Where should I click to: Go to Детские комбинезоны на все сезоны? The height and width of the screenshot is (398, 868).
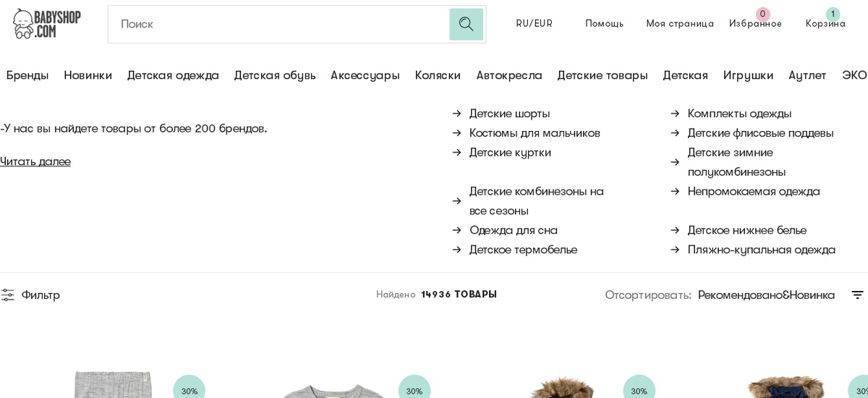coord(537,200)
